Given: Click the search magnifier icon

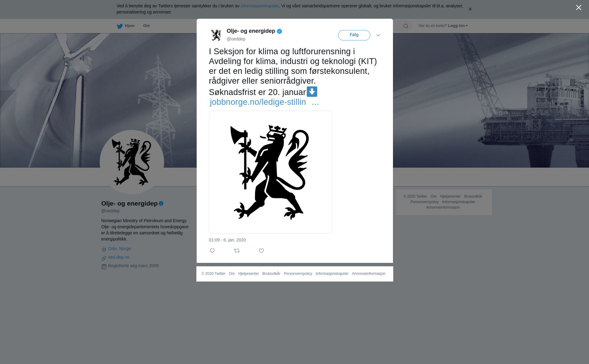Looking at the screenshot, I should coord(406,26).
